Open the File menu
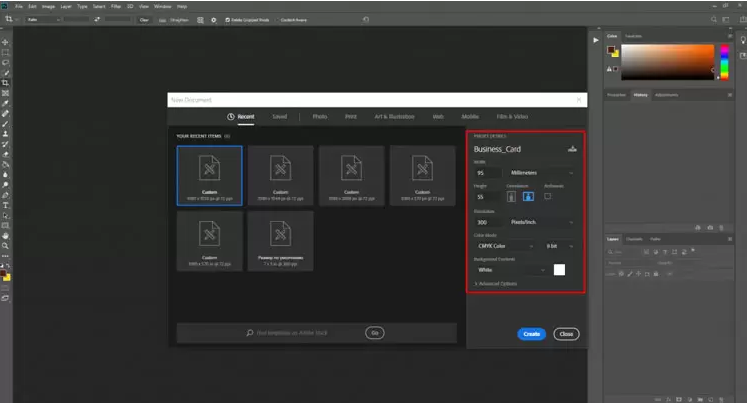The image size is (749, 406). [19, 7]
